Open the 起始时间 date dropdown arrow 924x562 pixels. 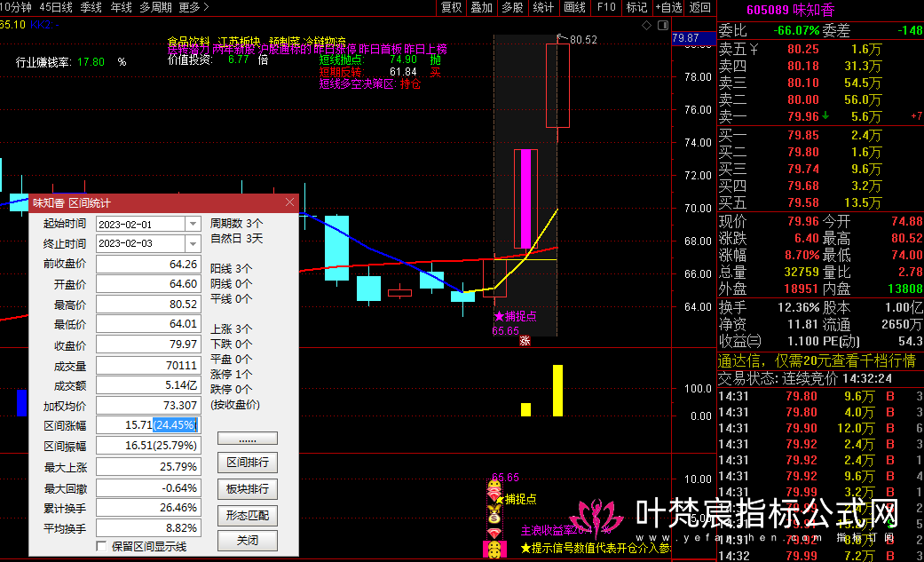[193, 224]
